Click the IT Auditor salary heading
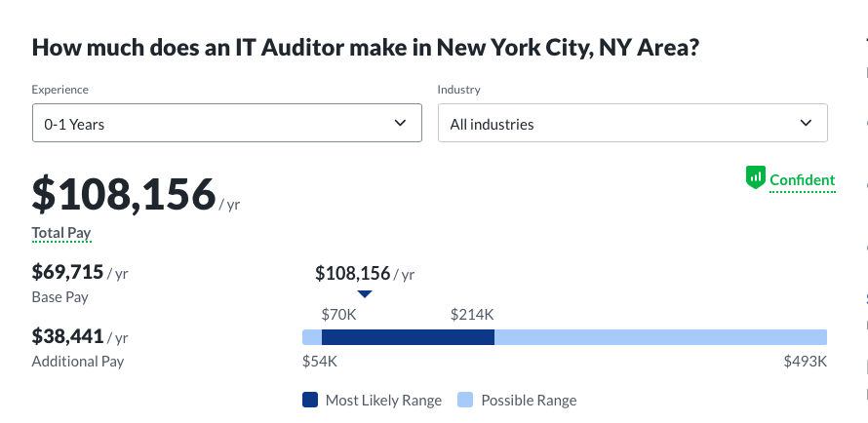Image resolution: width=868 pixels, height=423 pixels. click(365, 47)
